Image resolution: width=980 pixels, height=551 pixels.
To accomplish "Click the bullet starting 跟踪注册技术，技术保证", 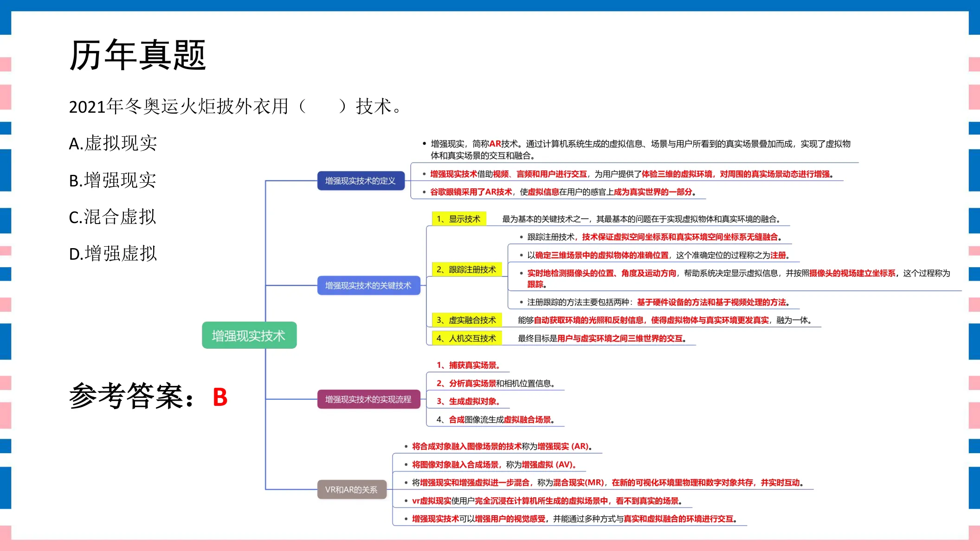I will 651,237.
